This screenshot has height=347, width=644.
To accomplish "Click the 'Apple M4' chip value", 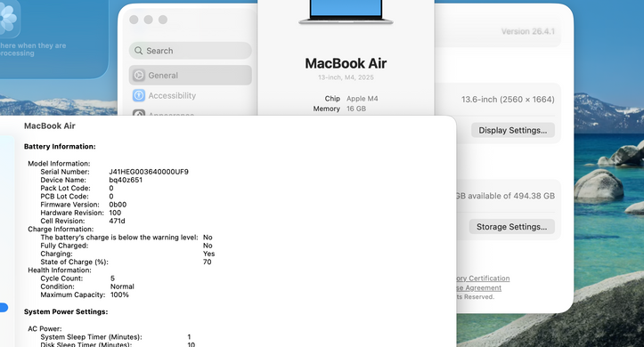I will click(x=363, y=99).
